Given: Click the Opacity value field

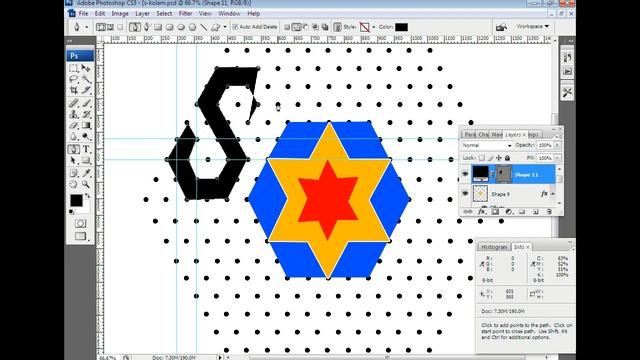Looking at the screenshot, I should coord(544,145).
